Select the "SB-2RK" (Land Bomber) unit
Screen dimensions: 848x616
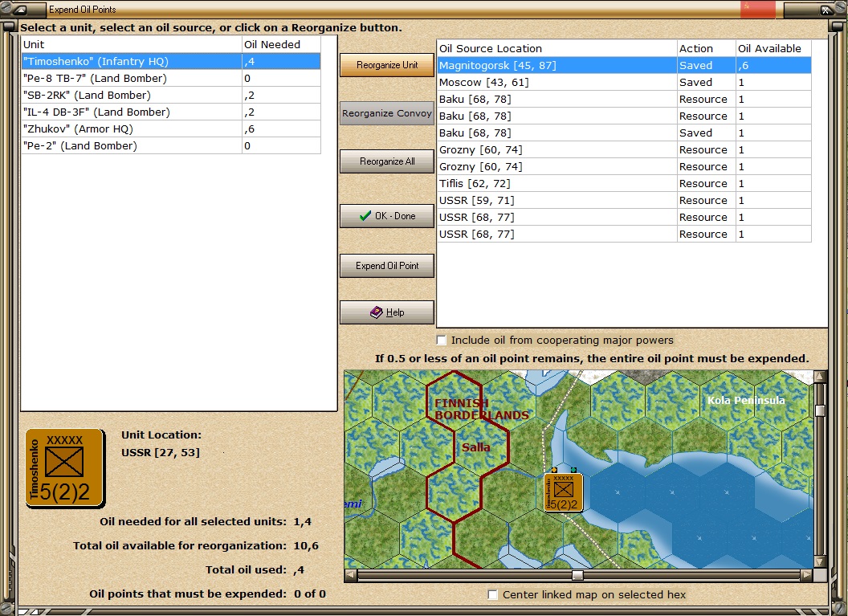(x=171, y=95)
